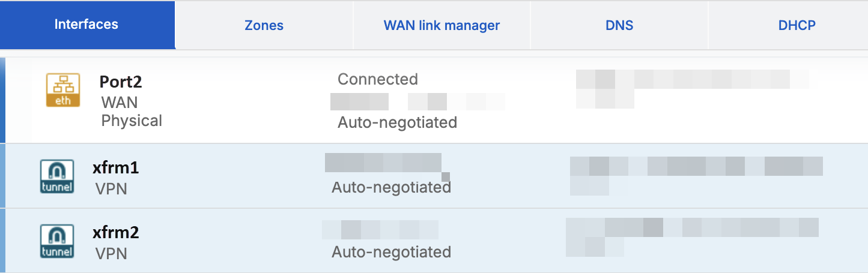The image size is (868, 273).
Task: Click the Port2 ethernet interface icon
Action: [63, 90]
